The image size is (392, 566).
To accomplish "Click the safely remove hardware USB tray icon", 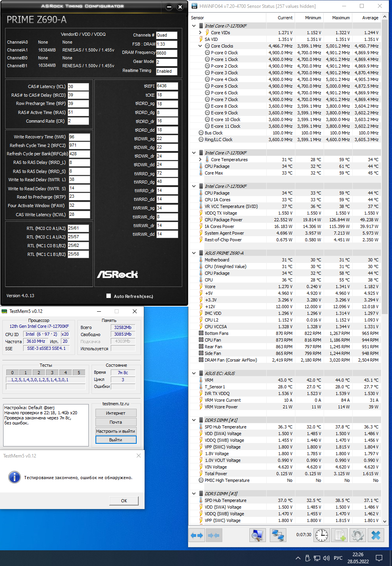I will [308, 558].
